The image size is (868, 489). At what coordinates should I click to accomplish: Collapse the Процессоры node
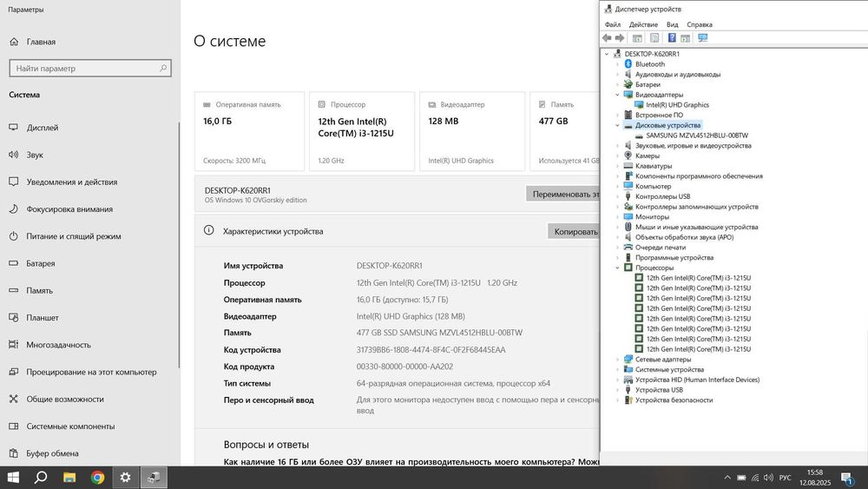(x=617, y=268)
